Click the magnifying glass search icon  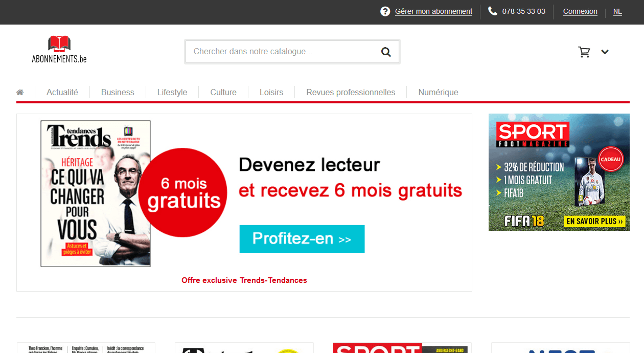pyautogui.click(x=386, y=52)
